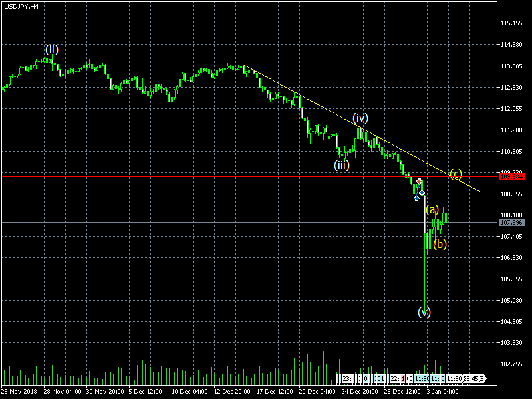532x399 pixels.
Task: Click the "115.155" price axis label
Action: tap(511, 23)
